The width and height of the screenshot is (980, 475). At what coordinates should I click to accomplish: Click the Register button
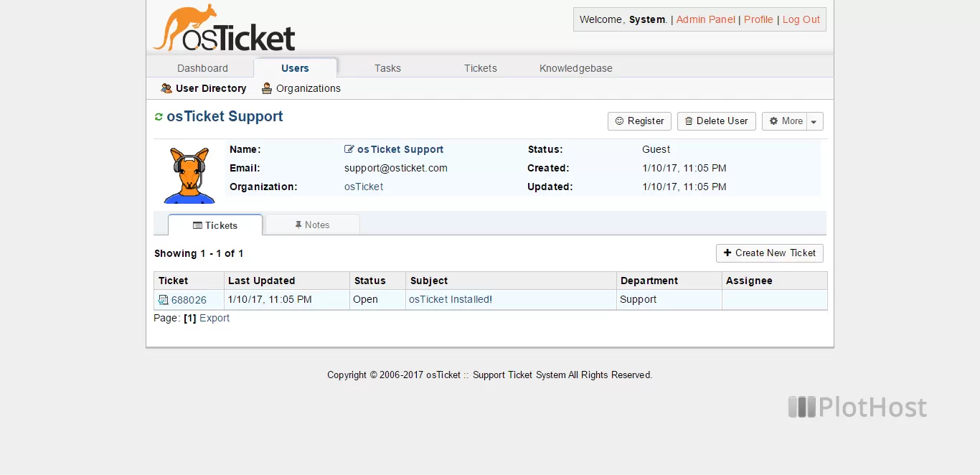coord(639,121)
